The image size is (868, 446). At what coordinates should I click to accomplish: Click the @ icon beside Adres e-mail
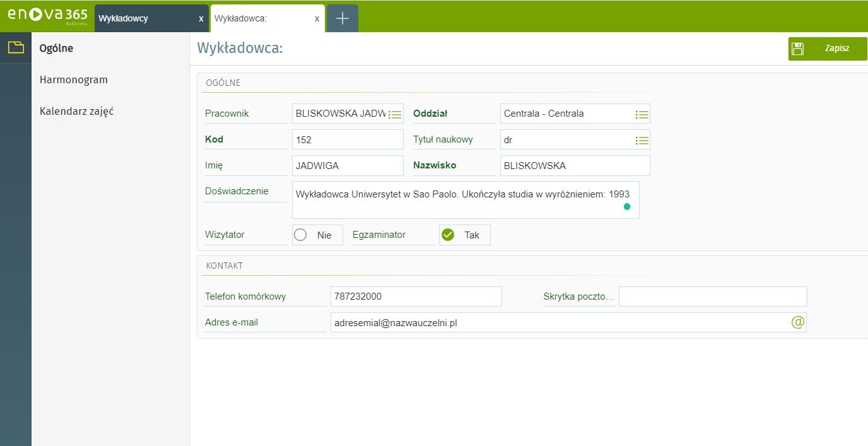[797, 322]
